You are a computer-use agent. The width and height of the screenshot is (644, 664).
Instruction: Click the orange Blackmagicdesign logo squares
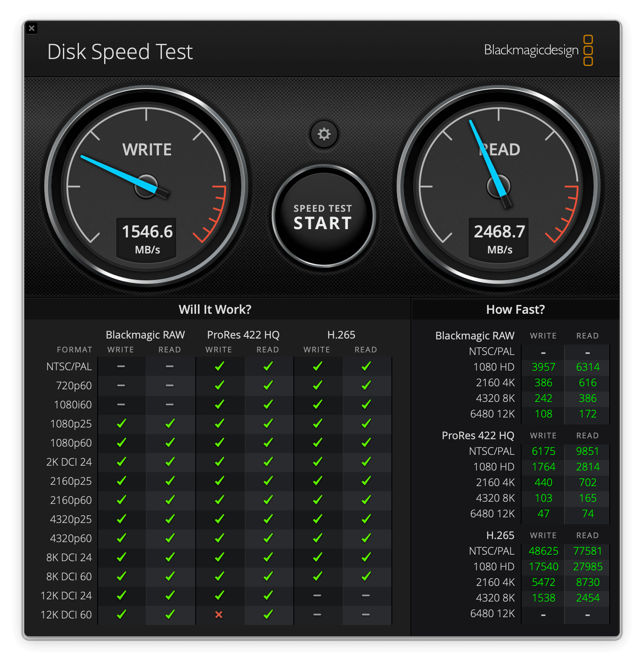coord(588,50)
